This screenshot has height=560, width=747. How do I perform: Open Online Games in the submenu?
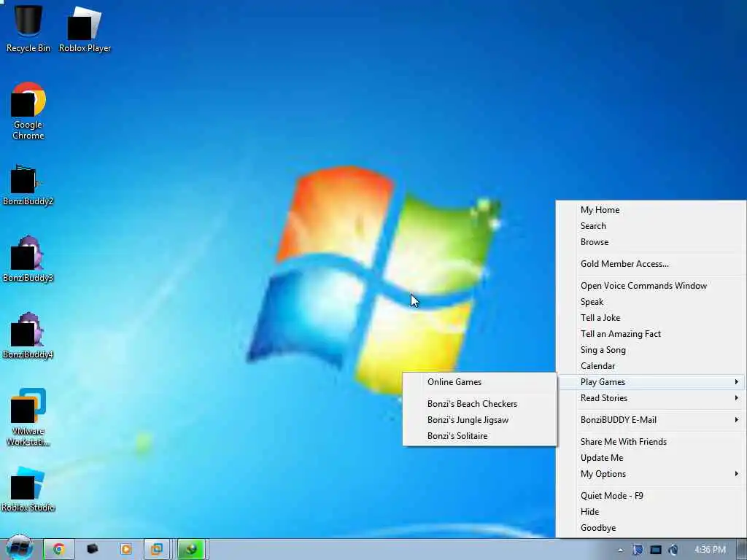480,382
